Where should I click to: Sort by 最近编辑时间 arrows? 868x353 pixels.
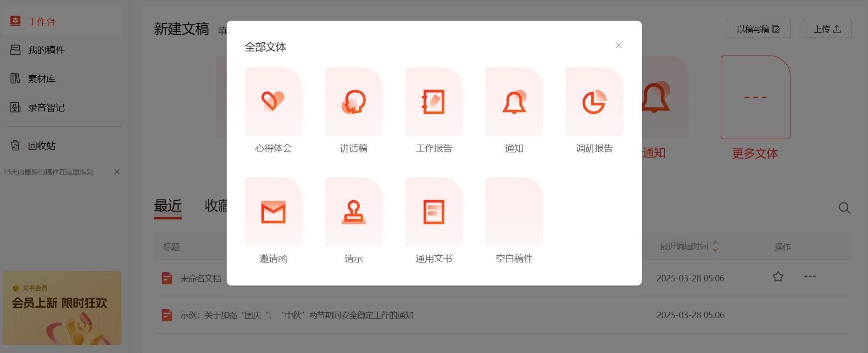(715, 247)
